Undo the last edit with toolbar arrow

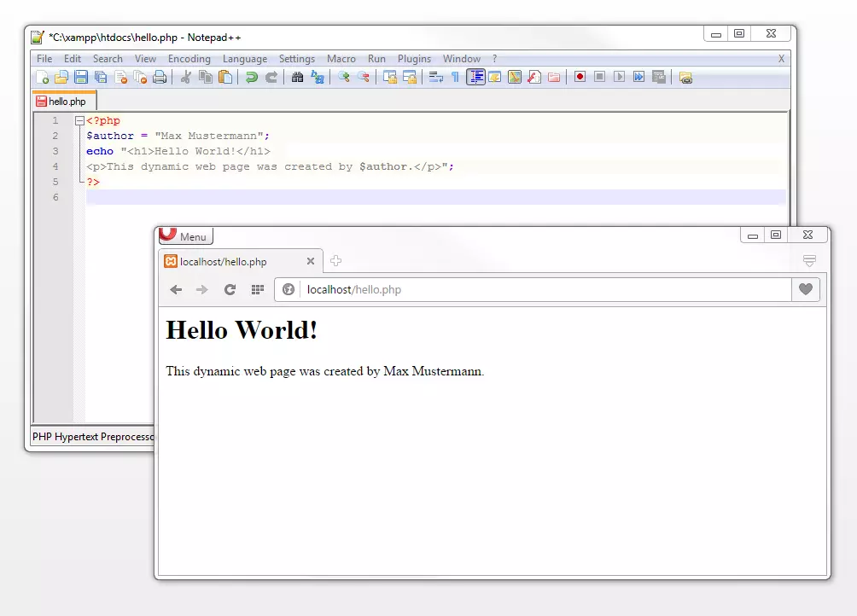click(254, 77)
